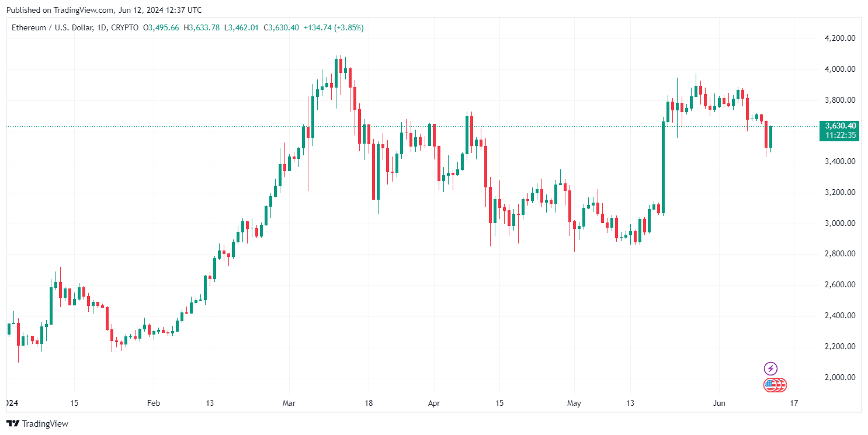Click the 17 label on time axis
868x435 pixels.
(x=794, y=403)
